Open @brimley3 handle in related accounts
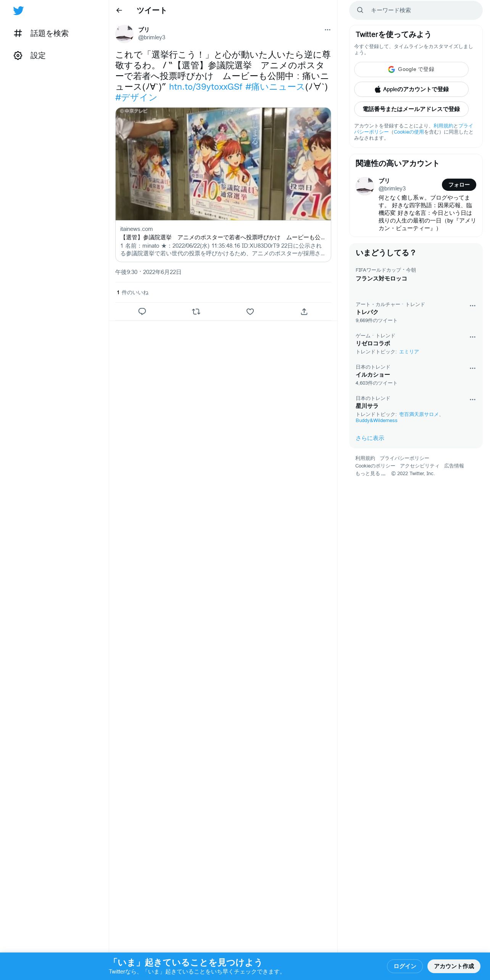 click(392, 189)
